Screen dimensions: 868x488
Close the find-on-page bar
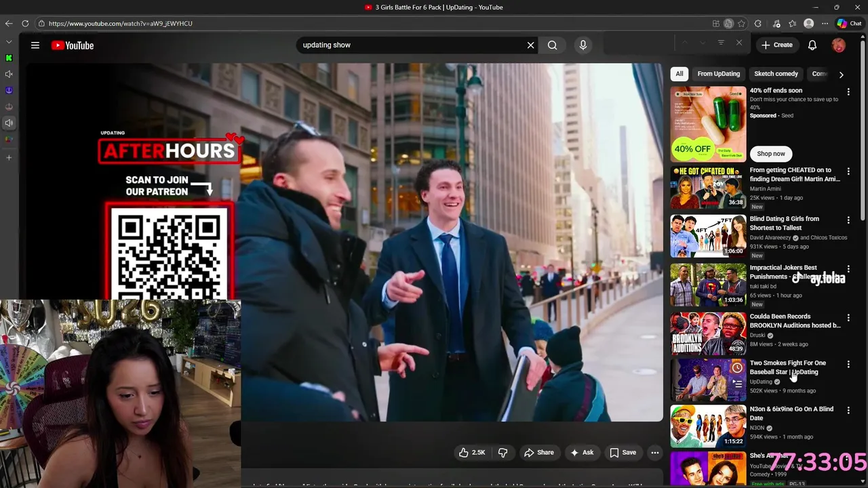coord(739,43)
